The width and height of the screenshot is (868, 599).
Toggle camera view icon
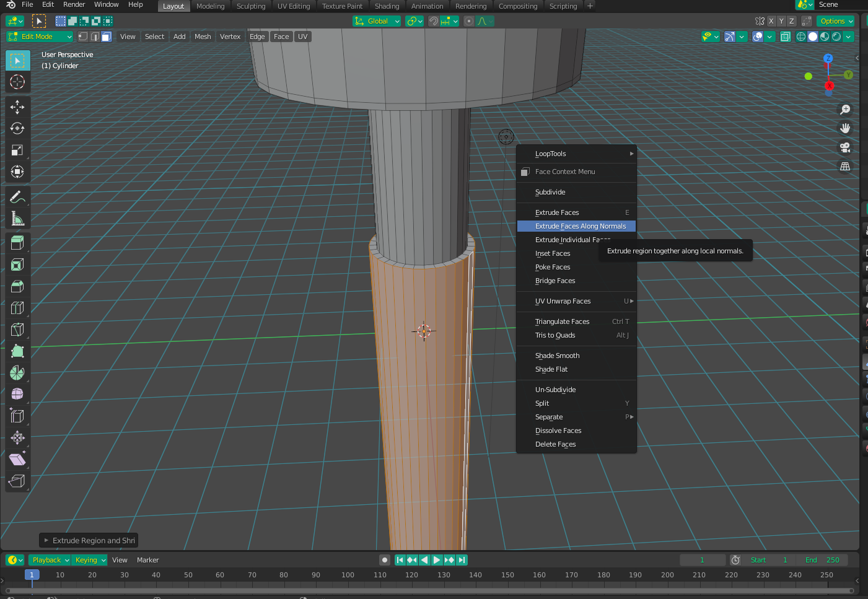coord(845,147)
